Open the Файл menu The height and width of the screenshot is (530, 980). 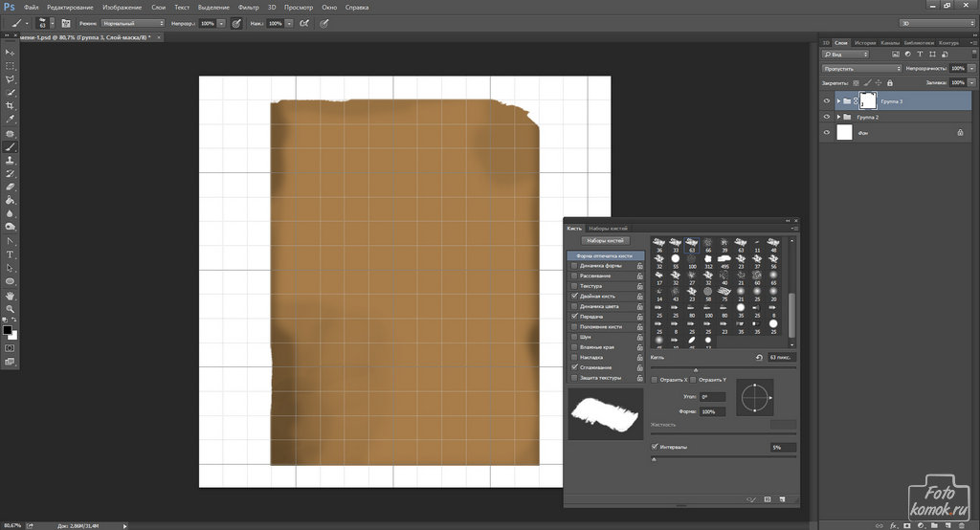(32, 8)
